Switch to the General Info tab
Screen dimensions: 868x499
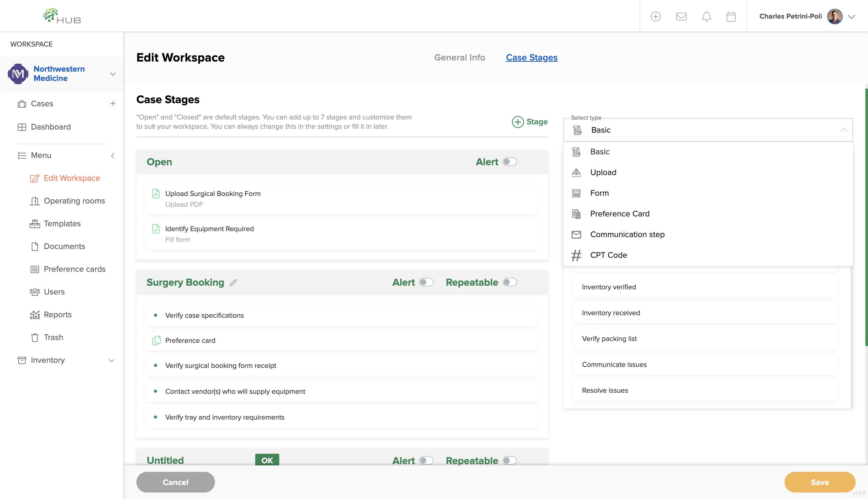click(x=460, y=58)
